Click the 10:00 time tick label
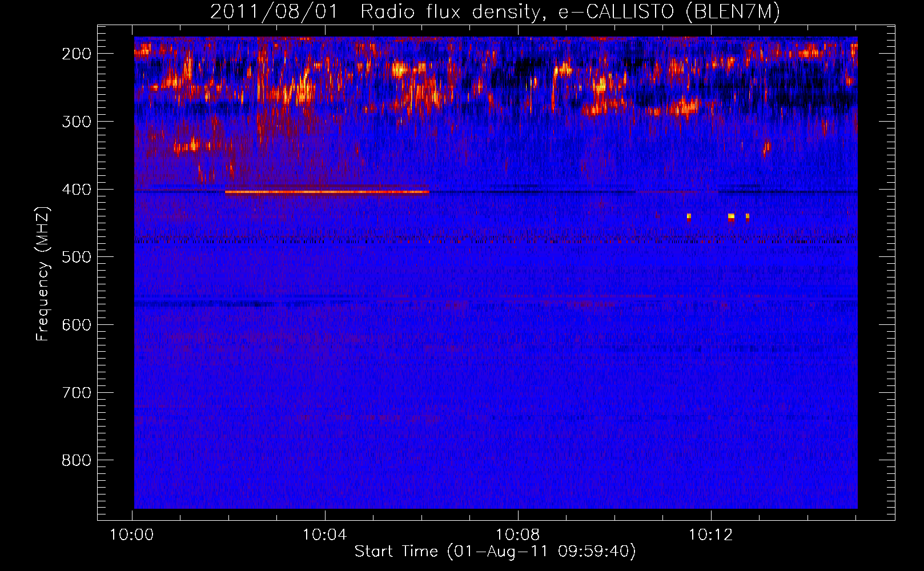The height and width of the screenshot is (571, 924). (x=132, y=535)
